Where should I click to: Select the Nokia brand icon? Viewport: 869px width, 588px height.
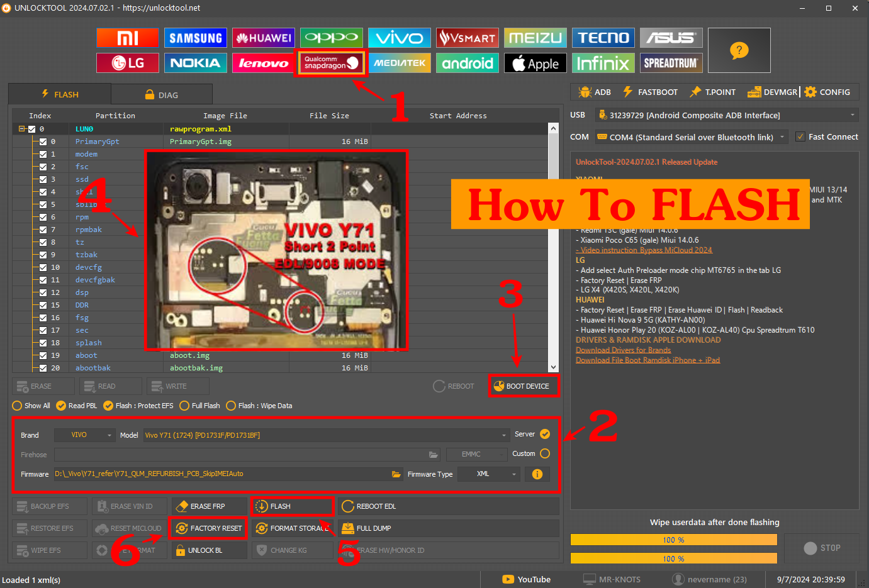[x=195, y=63]
